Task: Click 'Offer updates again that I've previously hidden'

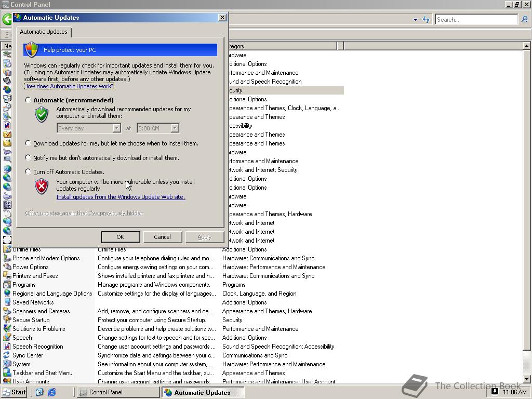Action: [85, 213]
